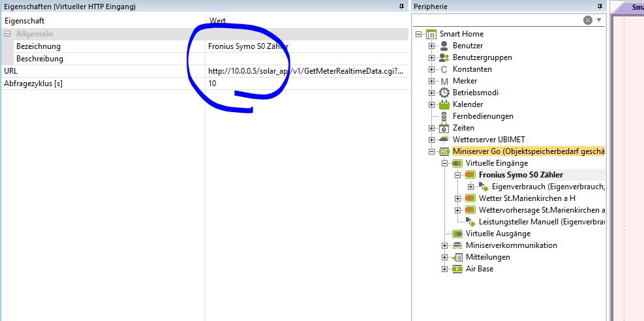The height and width of the screenshot is (321, 644).
Task: Click the Benutzer person icon
Action: (444, 46)
